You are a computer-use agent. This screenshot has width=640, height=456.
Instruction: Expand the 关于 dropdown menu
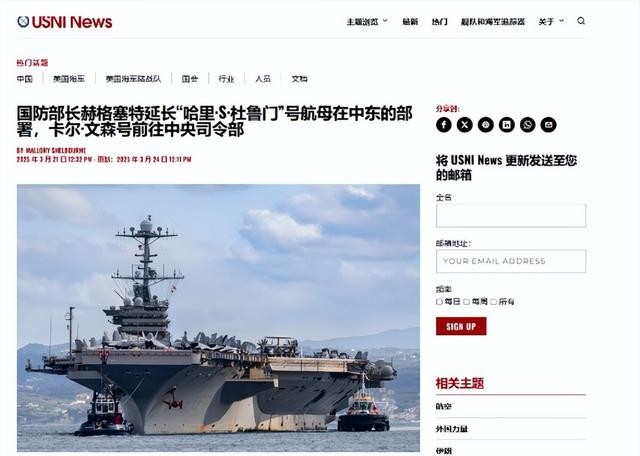(x=551, y=22)
